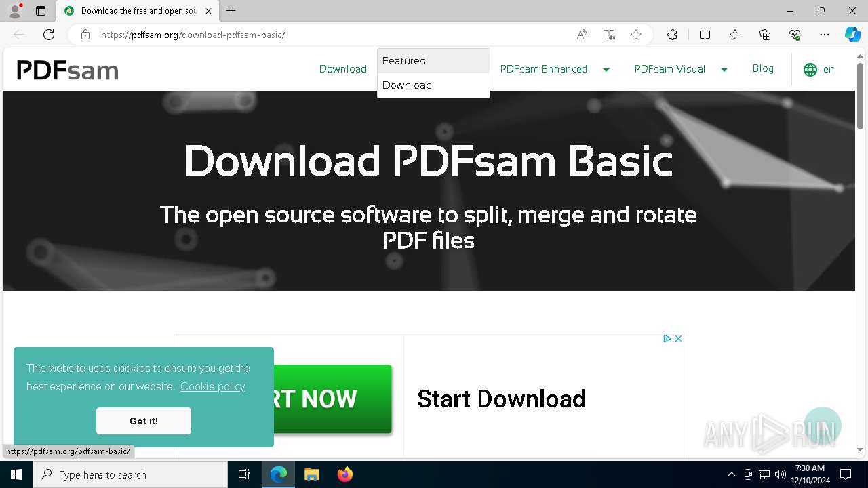
Task: Click the AdChoices info icon
Action: coord(667,338)
